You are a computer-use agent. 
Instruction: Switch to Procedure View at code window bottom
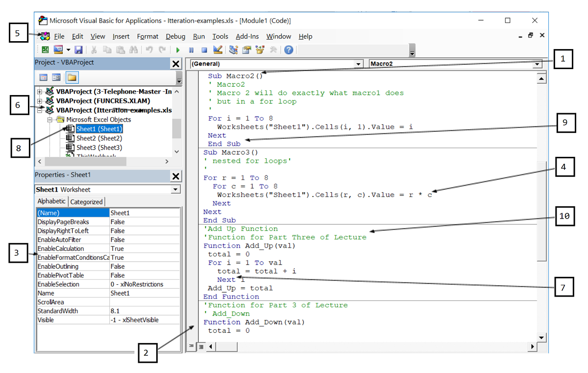coord(192,347)
